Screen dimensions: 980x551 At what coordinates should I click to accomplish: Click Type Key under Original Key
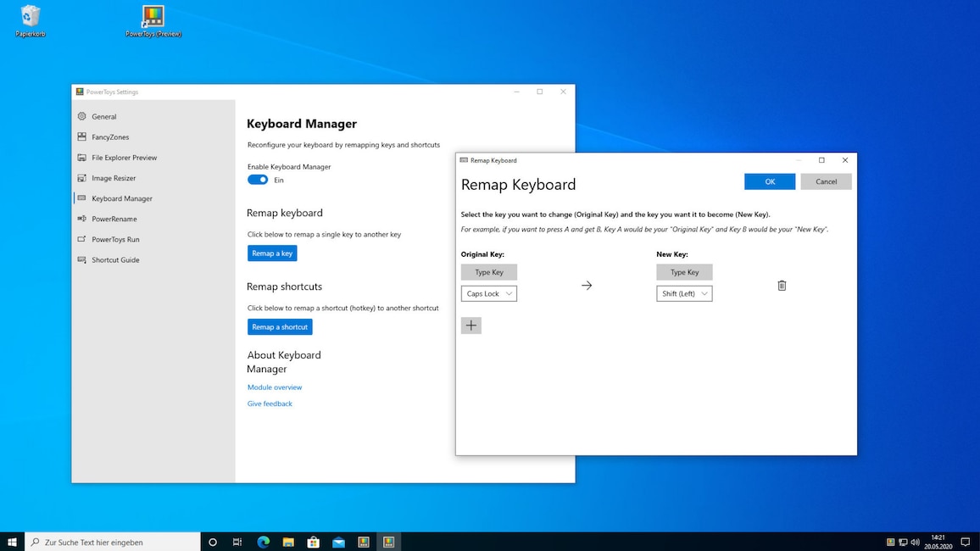click(489, 272)
